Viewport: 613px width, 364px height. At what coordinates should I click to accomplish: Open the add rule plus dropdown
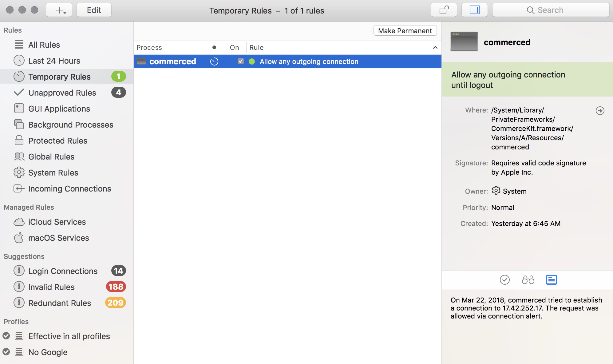[x=59, y=10]
